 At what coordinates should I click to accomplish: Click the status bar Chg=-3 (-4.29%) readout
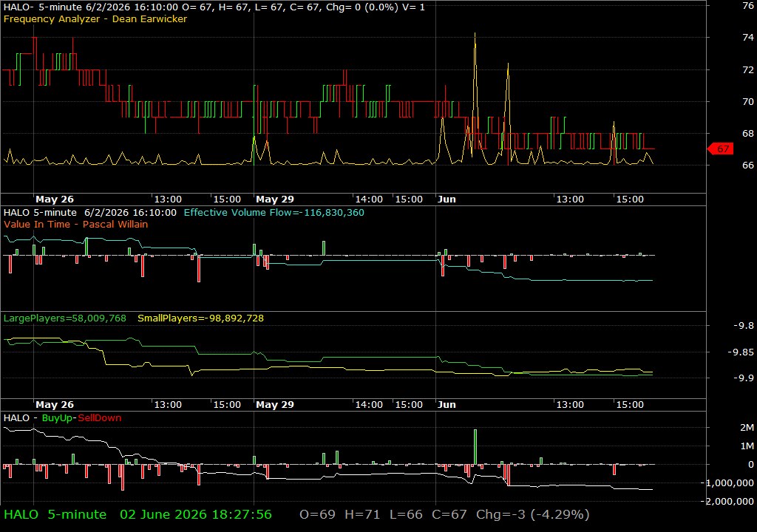(532, 514)
